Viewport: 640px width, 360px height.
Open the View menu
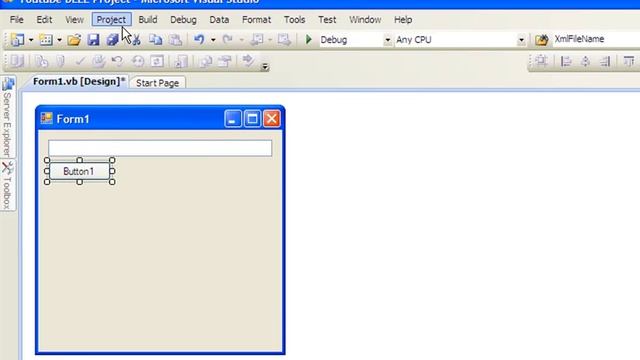point(74,20)
